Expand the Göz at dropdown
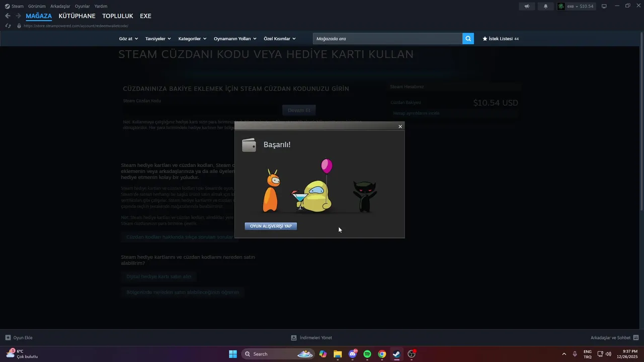644x362 pixels. [x=128, y=39]
